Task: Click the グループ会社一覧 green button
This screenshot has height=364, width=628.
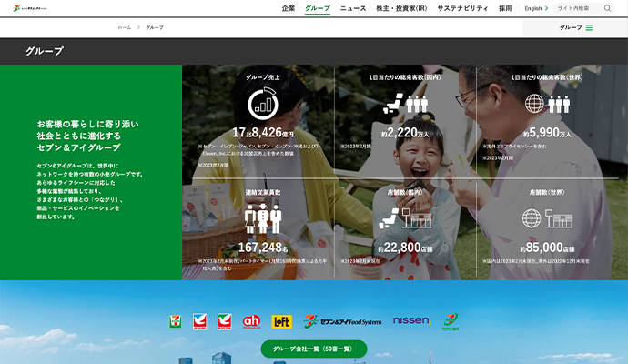Action: click(x=314, y=349)
